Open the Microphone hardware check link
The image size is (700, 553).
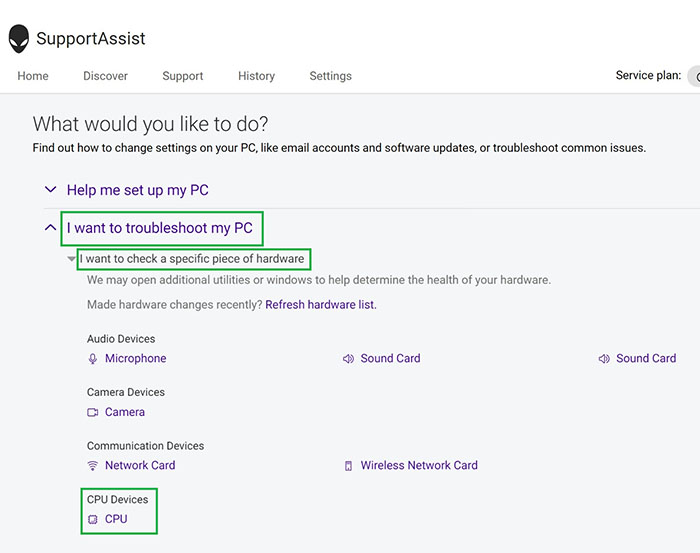pos(135,359)
